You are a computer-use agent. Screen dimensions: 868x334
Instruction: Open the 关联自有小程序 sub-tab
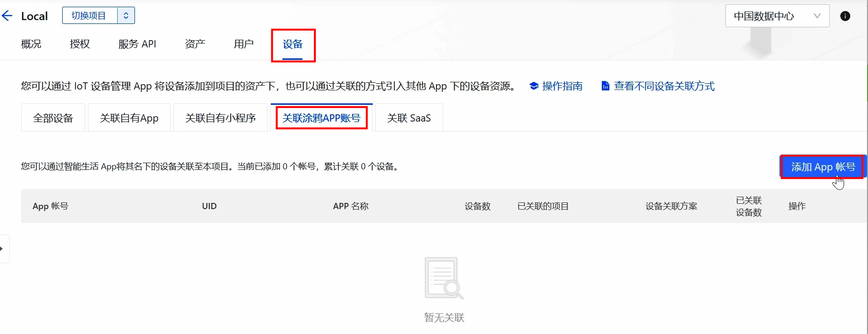point(221,118)
